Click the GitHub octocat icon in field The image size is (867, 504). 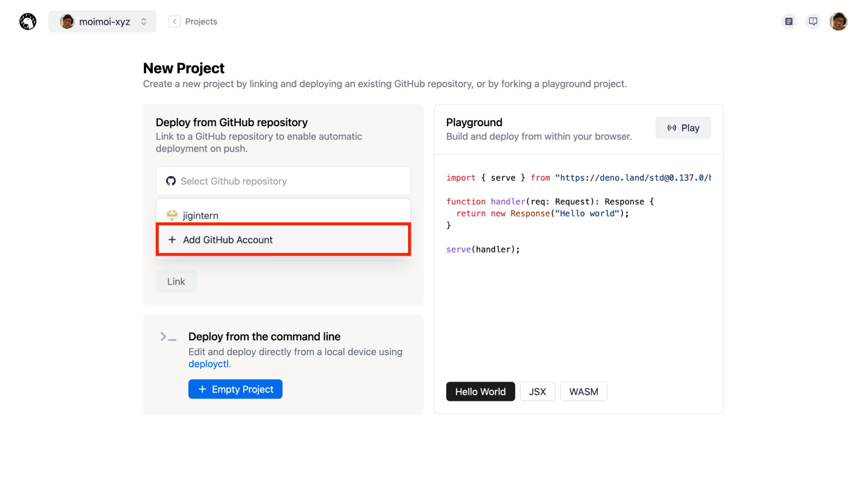(x=171, y=181)
